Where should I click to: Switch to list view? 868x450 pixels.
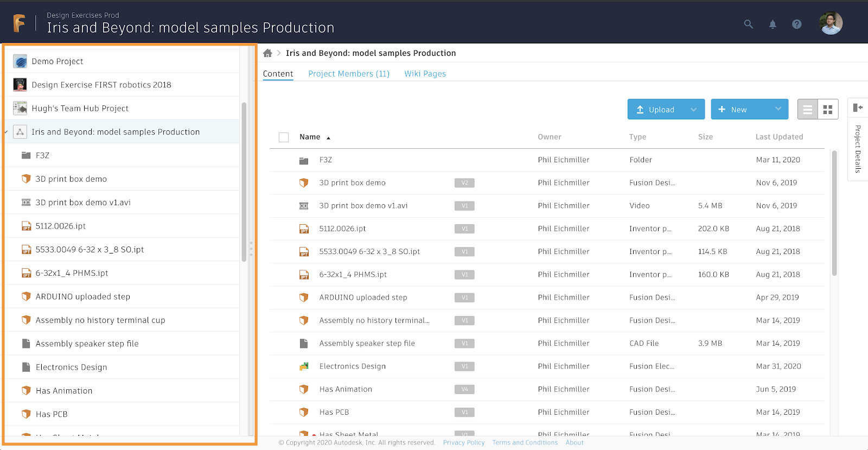pos(808,110)
